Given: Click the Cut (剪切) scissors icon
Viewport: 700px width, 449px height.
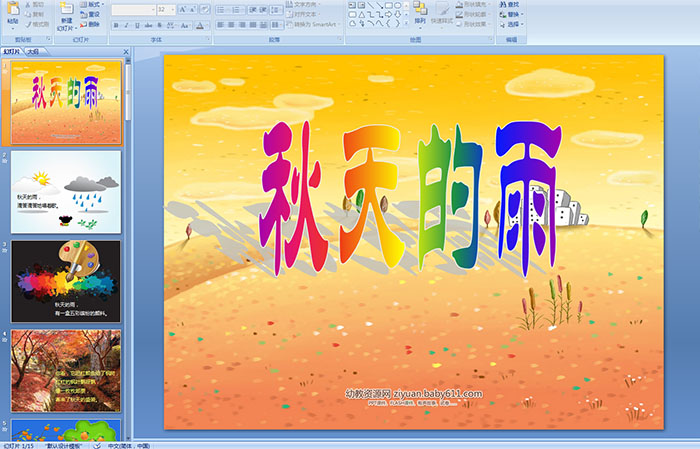Looking at the screenshot, I should pos(29,4).
